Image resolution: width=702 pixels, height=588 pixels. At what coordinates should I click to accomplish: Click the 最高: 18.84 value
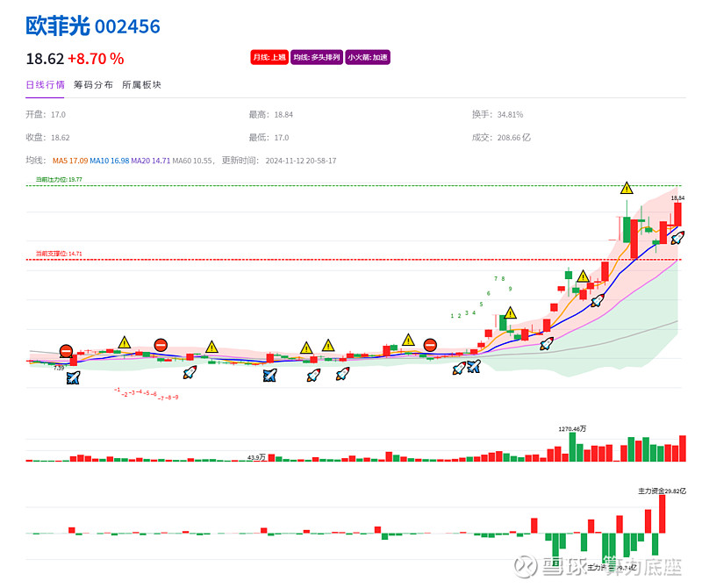(x=271, y=115)
